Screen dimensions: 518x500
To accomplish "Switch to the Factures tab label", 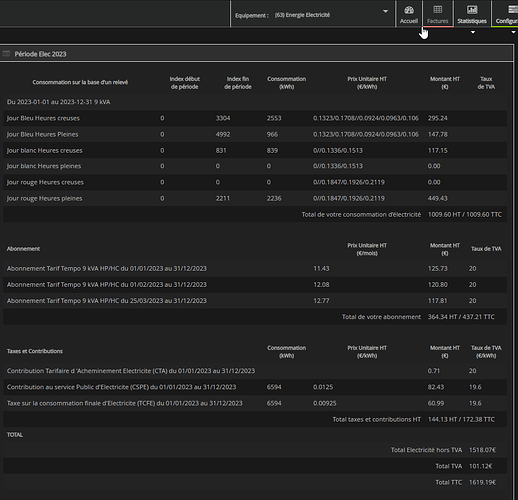I will click(438, 21).
